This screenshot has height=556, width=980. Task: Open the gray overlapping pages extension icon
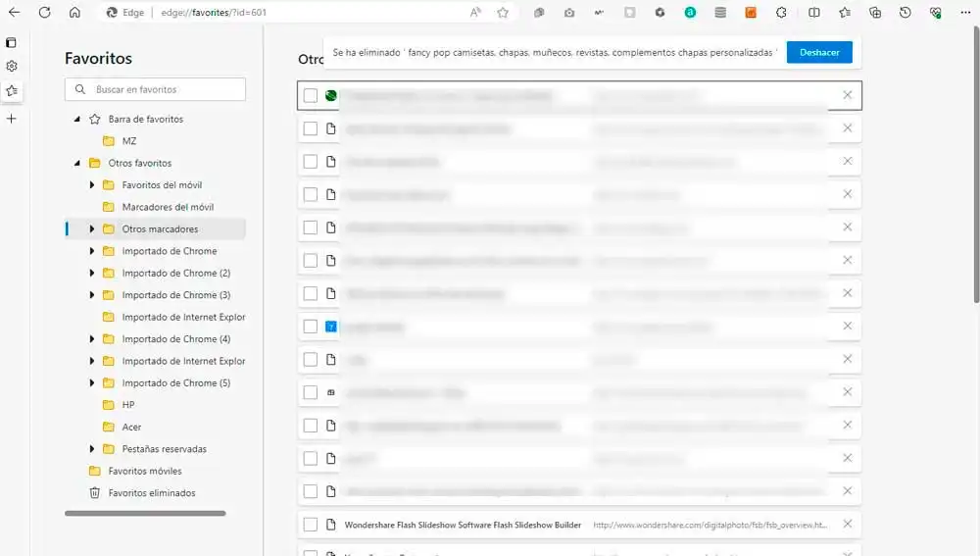pyautogui.click(x=539, y=13)
